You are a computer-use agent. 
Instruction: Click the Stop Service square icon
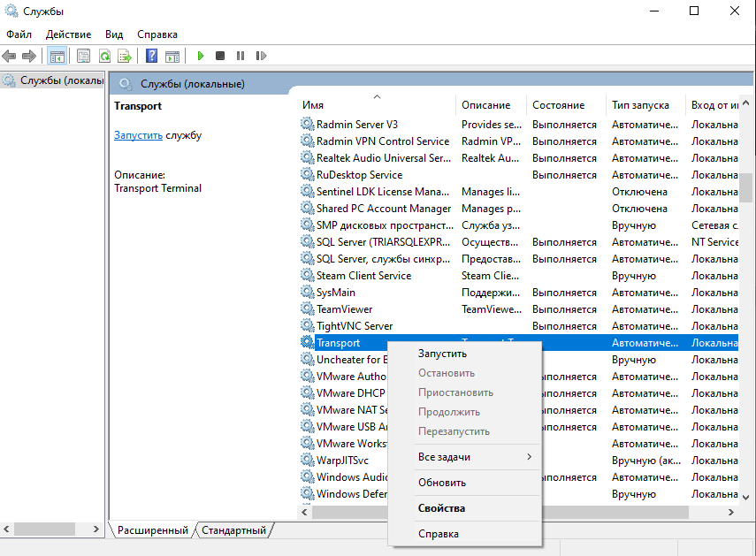(220, 56)
